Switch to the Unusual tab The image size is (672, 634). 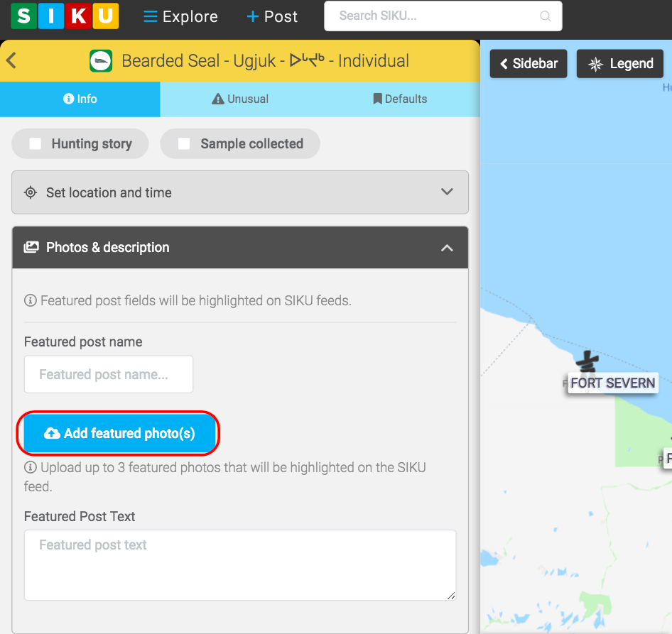coord(240,99)
